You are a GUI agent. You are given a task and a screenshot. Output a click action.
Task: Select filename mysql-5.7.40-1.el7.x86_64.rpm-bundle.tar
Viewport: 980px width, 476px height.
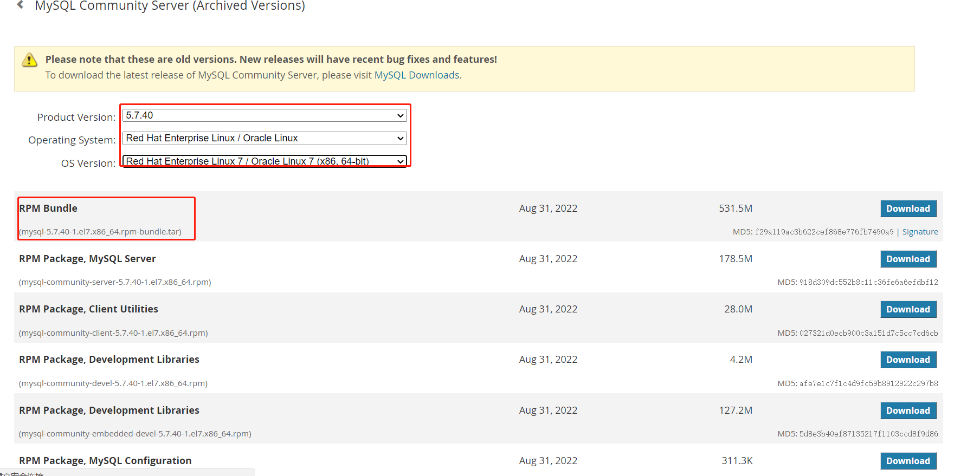click(100, 232)
